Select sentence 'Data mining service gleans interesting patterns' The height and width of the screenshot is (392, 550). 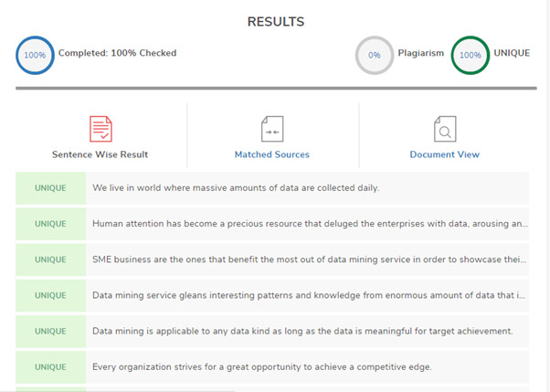coord(307,295)
